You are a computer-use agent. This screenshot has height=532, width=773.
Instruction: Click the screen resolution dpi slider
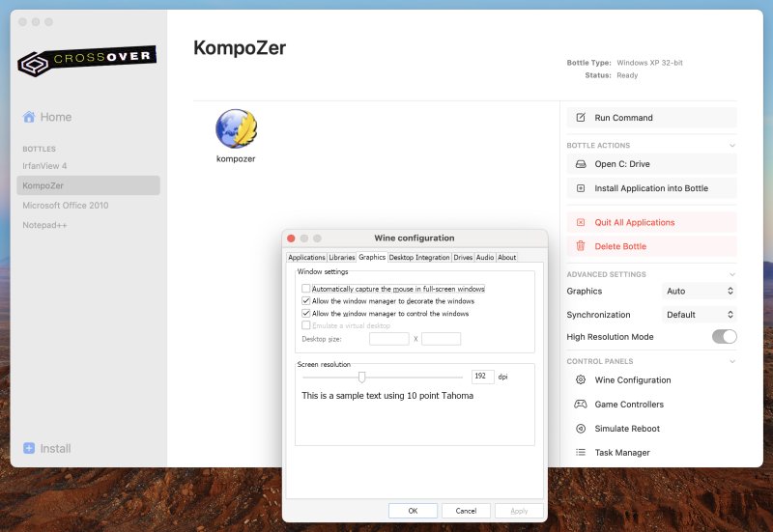[361, 377]
